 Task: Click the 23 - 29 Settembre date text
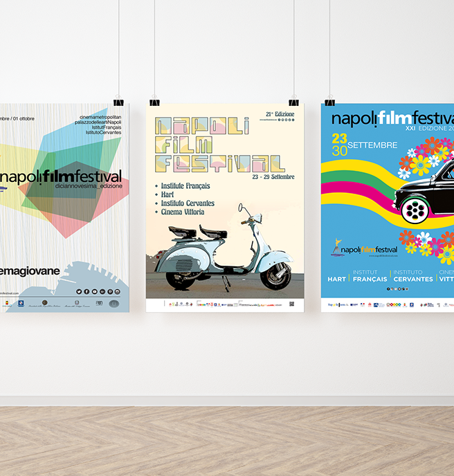click(264, 176)
